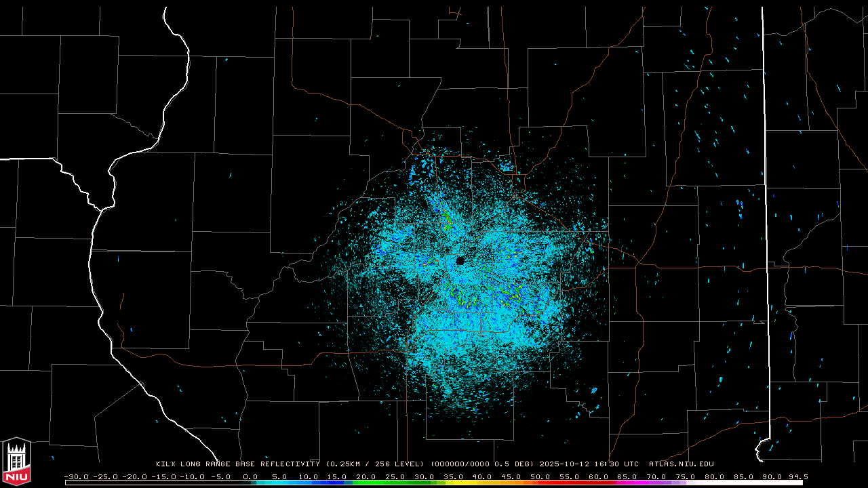Click the (0.25KM / 256 LEVEL) text
This screenshot has height=488, width=868.
tap(375, 464)
